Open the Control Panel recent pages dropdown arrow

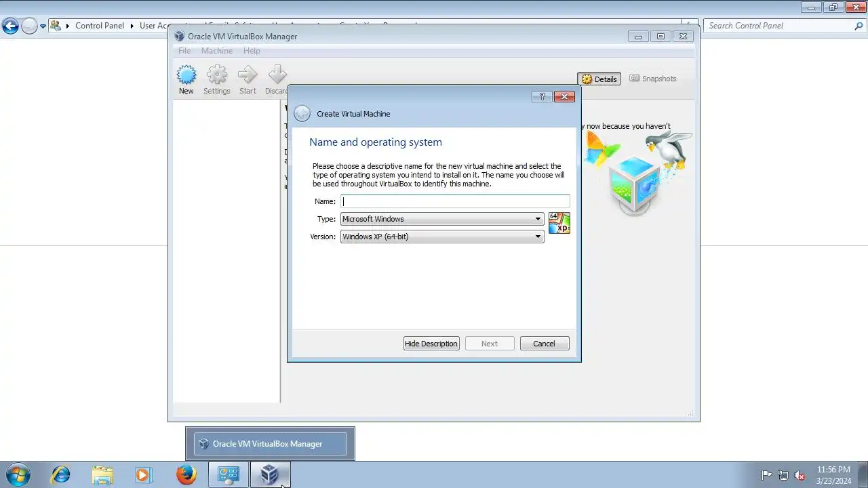(43, 26)
